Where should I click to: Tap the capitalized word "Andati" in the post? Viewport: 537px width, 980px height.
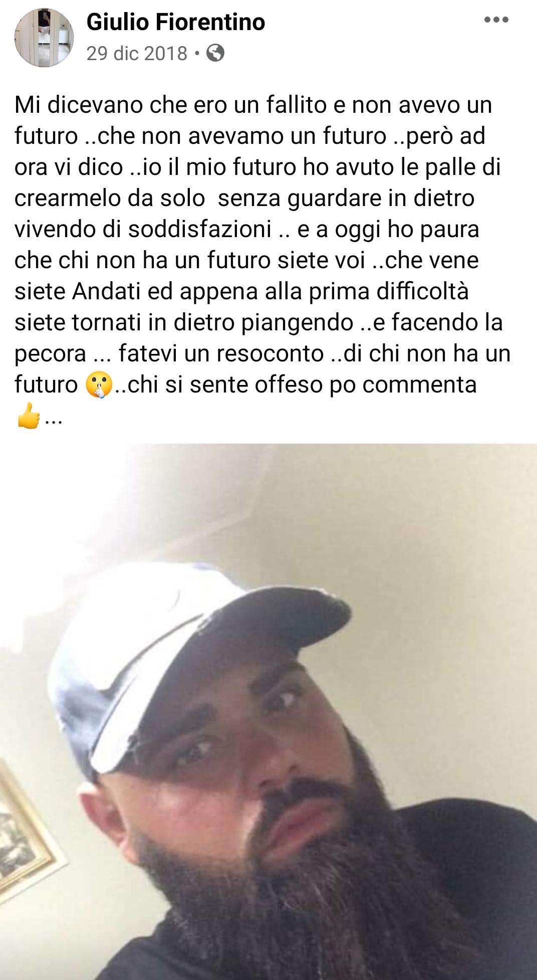(106, 291)
